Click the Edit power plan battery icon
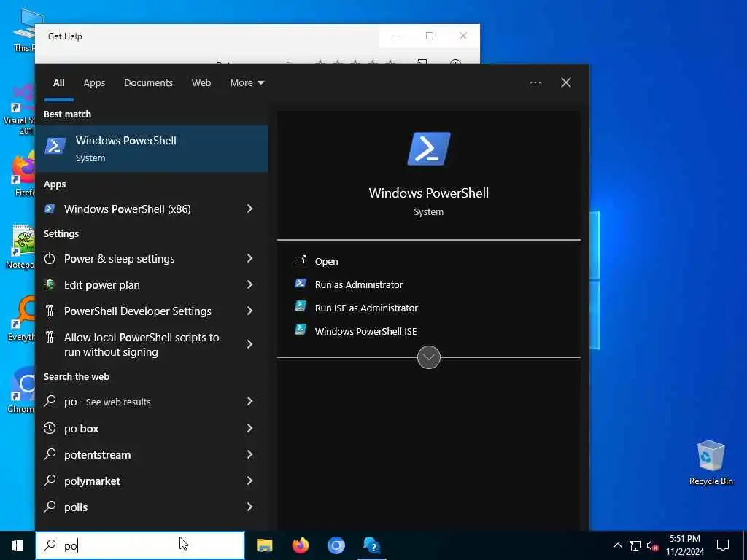 [50, 284]
